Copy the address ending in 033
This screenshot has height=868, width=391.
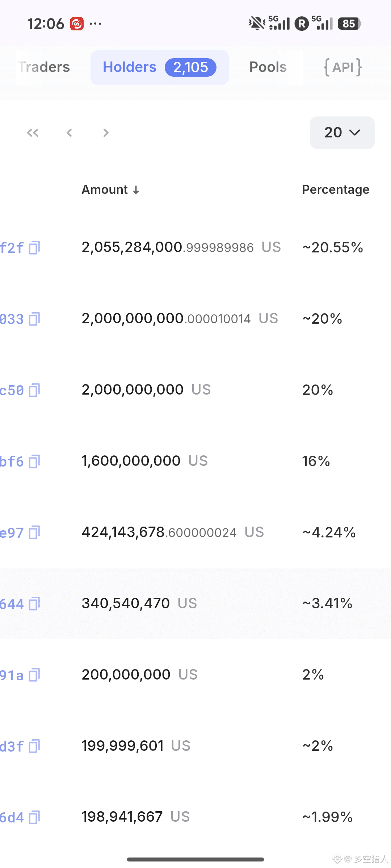(x=34, y=319)
